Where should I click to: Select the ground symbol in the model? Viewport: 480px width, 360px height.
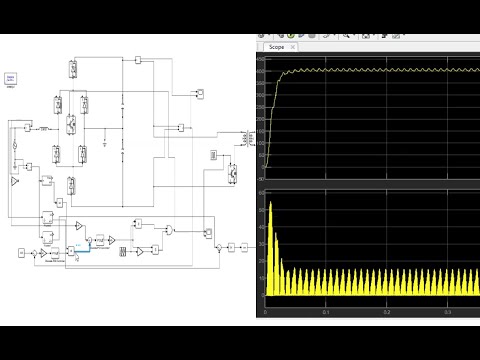click(105, 144)
